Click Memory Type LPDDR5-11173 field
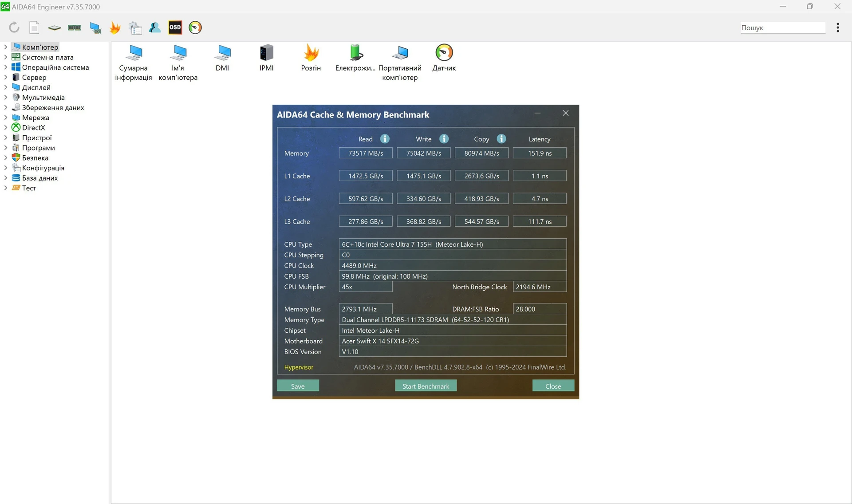852x504 pixels. pos(453,319)
